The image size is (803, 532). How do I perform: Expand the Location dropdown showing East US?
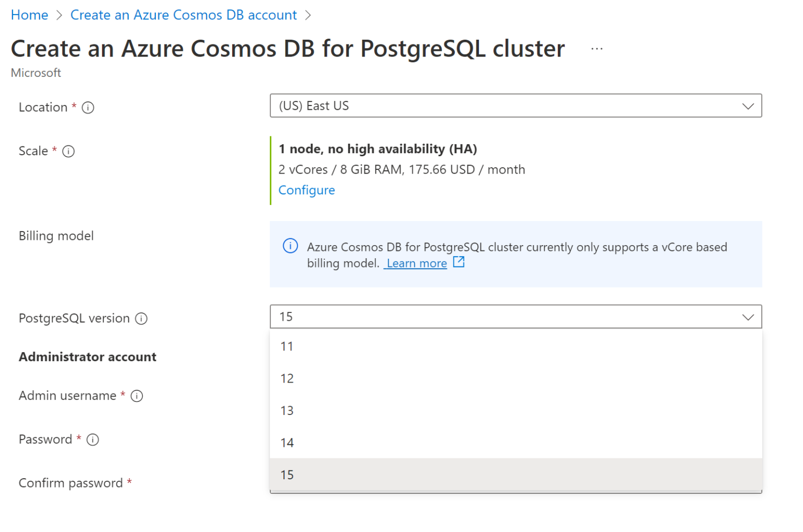[x=515, y=106]
